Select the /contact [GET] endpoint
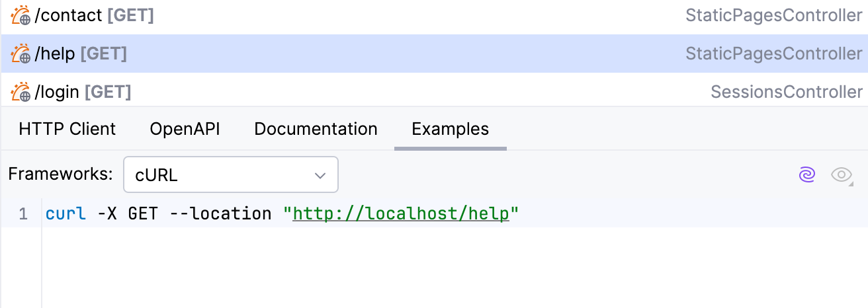868x308 pixels. coord(94,16)
